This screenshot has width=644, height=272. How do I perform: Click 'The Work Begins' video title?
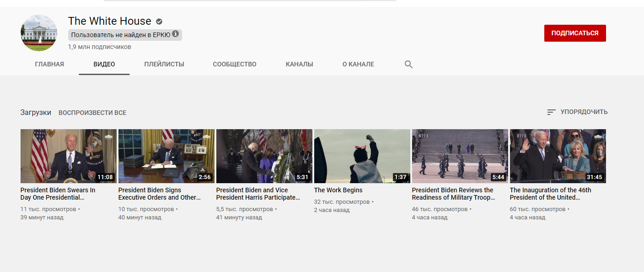[x=338, y=190]
